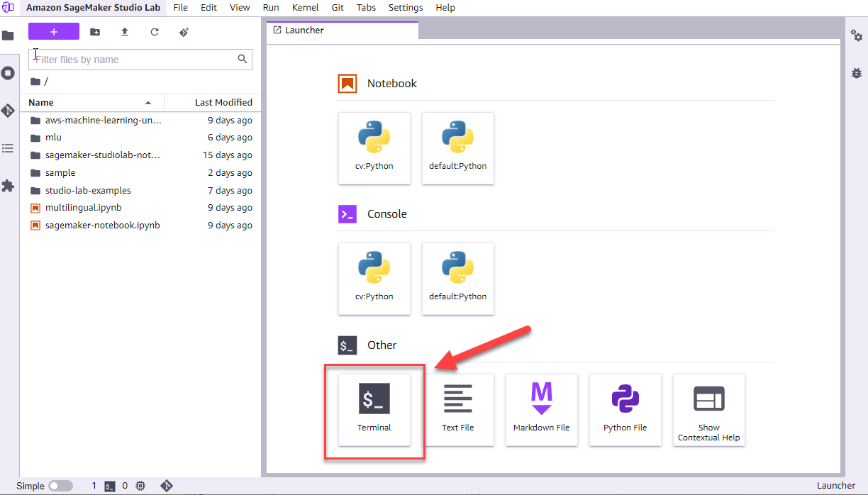Open the Tabs menu
Viewport: 868px width, 495px height.
(x=366, y=7)
